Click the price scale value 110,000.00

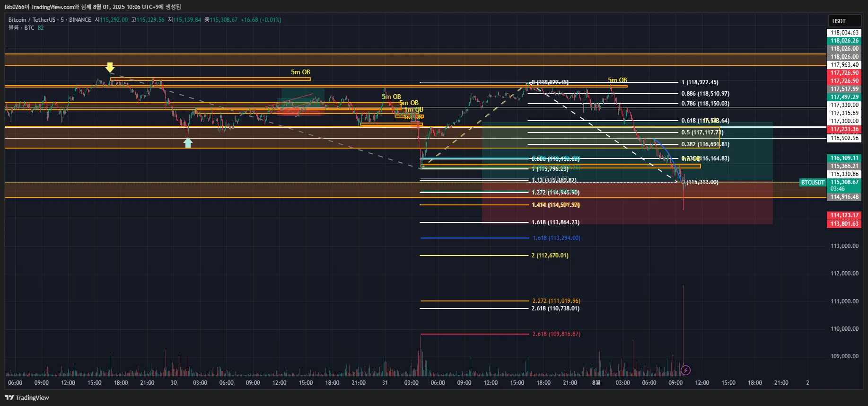coord(844,329)
